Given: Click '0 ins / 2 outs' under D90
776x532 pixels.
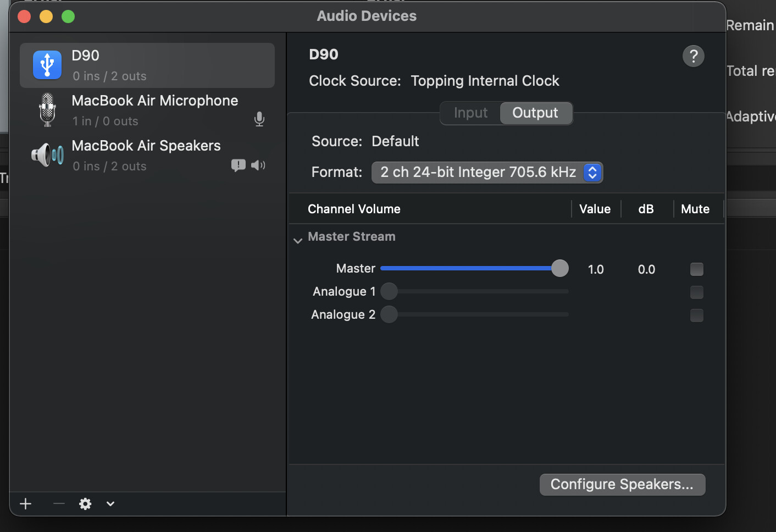Looking at the screenshot, I should coord(109,76).
